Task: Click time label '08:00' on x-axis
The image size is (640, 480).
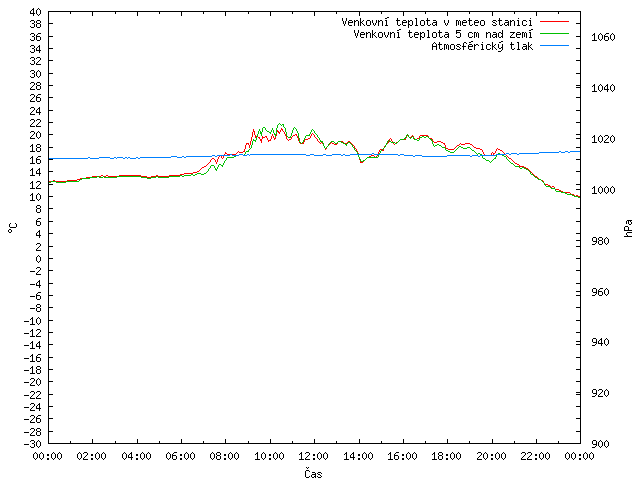Action: (225, 456)
